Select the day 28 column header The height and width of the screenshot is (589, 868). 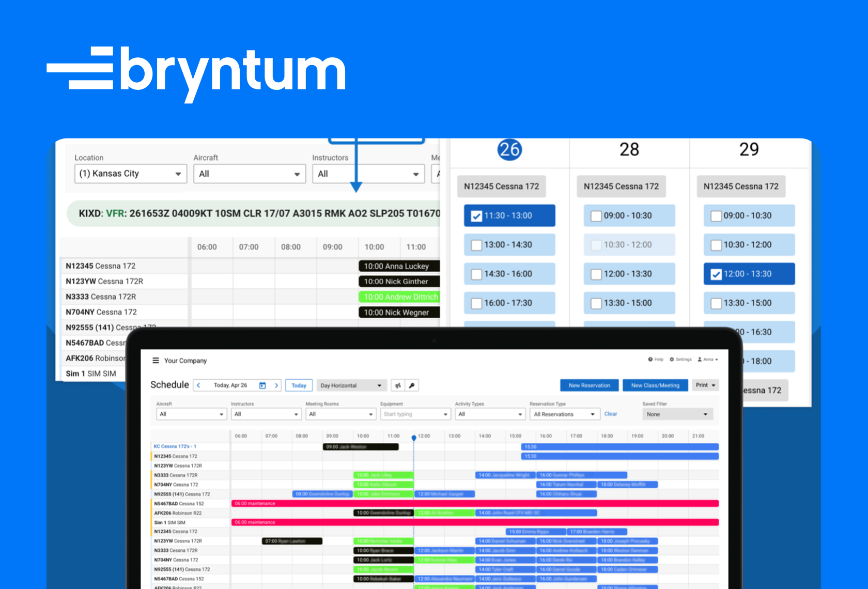[629, 150]
